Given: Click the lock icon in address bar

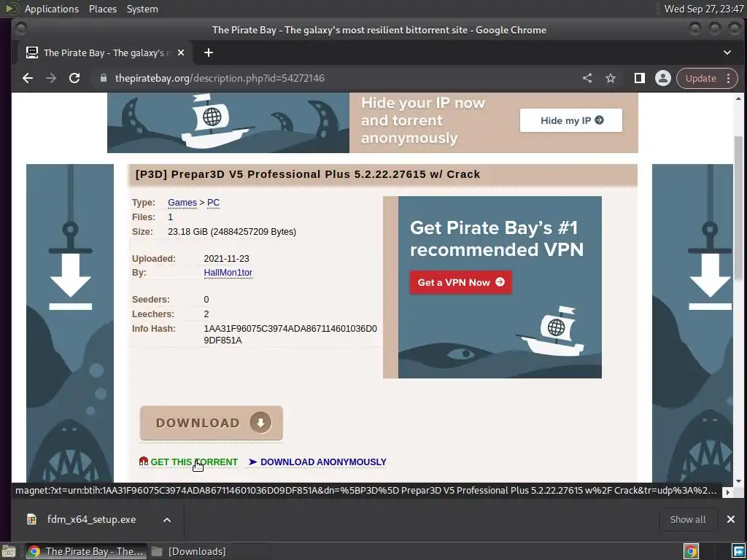Looking at the screenshot, I should pos(104,78).
